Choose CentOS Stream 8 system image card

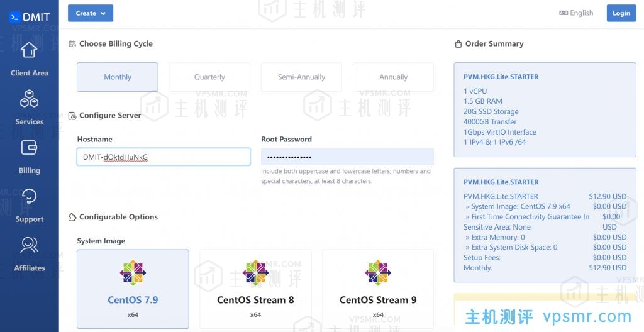tap(255, 289)
